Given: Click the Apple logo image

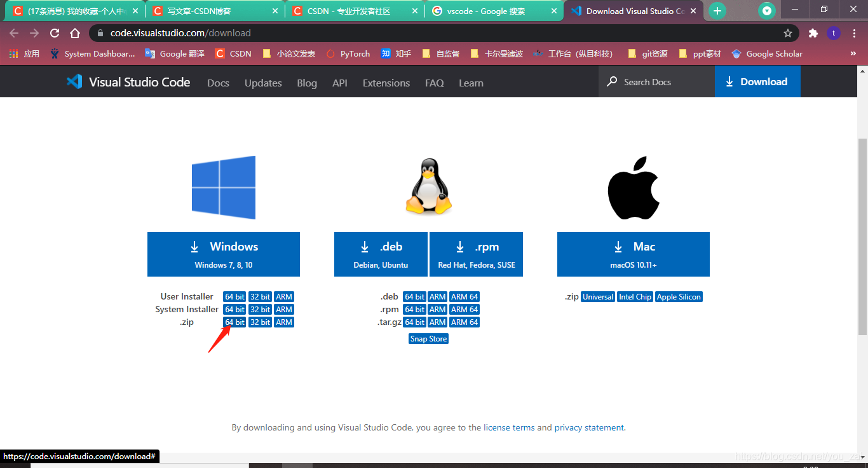Looking at the screenshot, I should tap(634, 188).
